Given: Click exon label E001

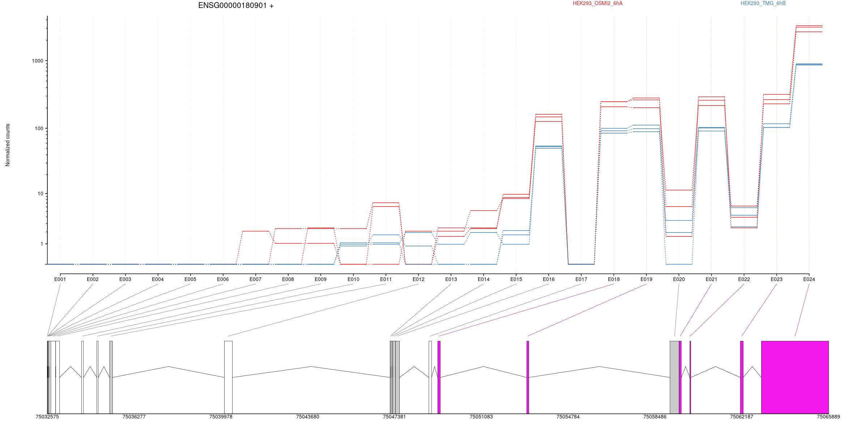Looking at the screenshot, I should pyautogui.click(x=60, y=279).
